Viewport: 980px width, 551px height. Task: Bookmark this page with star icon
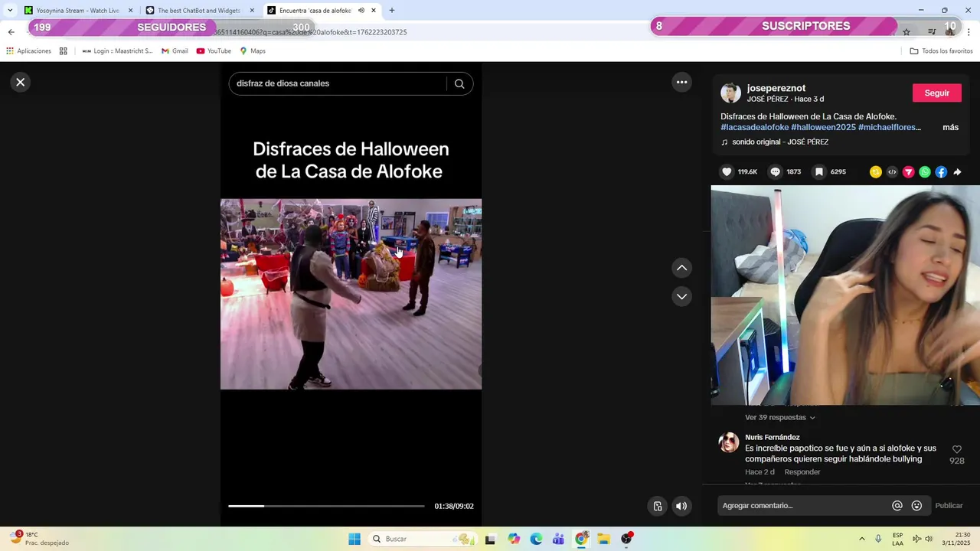pos(906,32)
